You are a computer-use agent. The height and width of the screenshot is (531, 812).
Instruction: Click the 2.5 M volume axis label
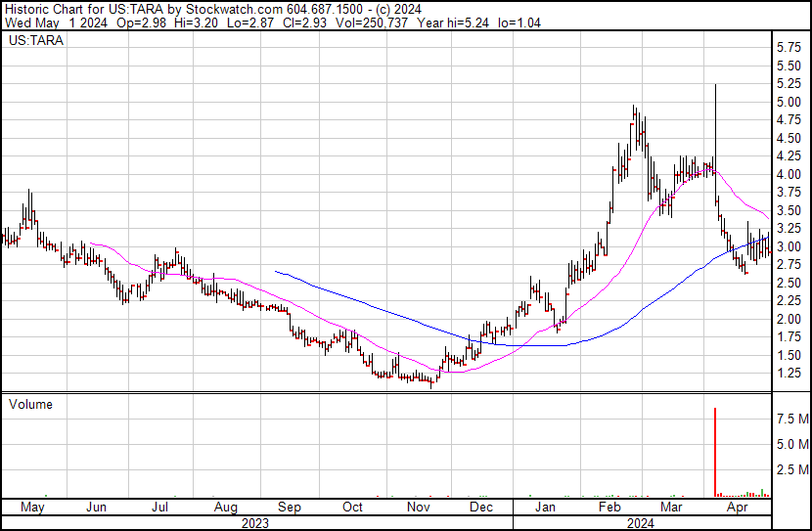[x=792, y=470]
